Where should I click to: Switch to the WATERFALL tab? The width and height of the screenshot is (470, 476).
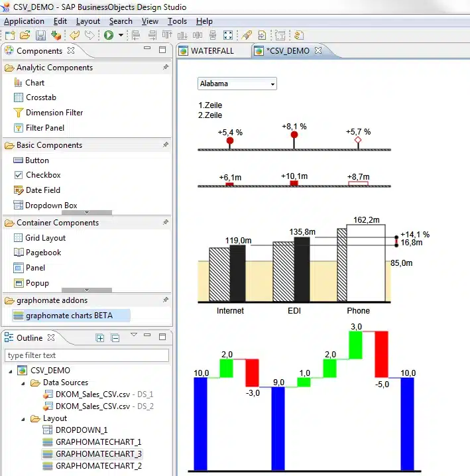(x=211, y=50)
